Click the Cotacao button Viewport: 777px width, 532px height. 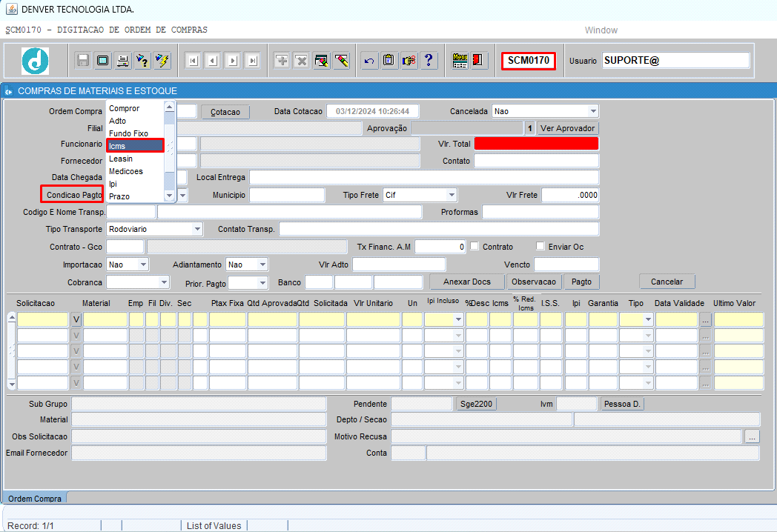click(225, 112)
